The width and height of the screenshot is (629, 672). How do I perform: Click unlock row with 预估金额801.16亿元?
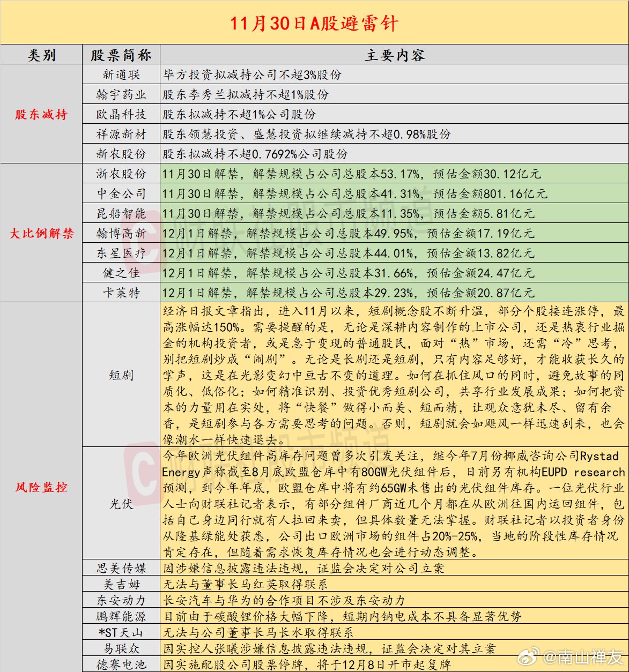(x=394, y=193)
